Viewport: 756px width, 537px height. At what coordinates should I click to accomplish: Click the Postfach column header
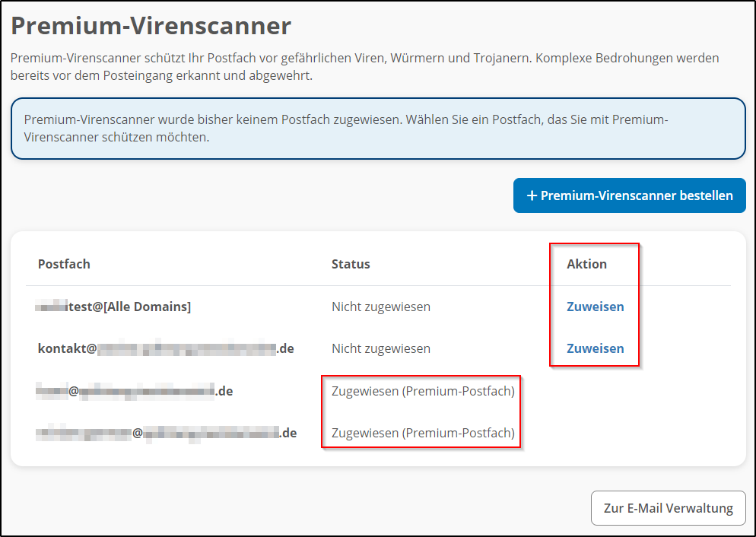(63, 264)
